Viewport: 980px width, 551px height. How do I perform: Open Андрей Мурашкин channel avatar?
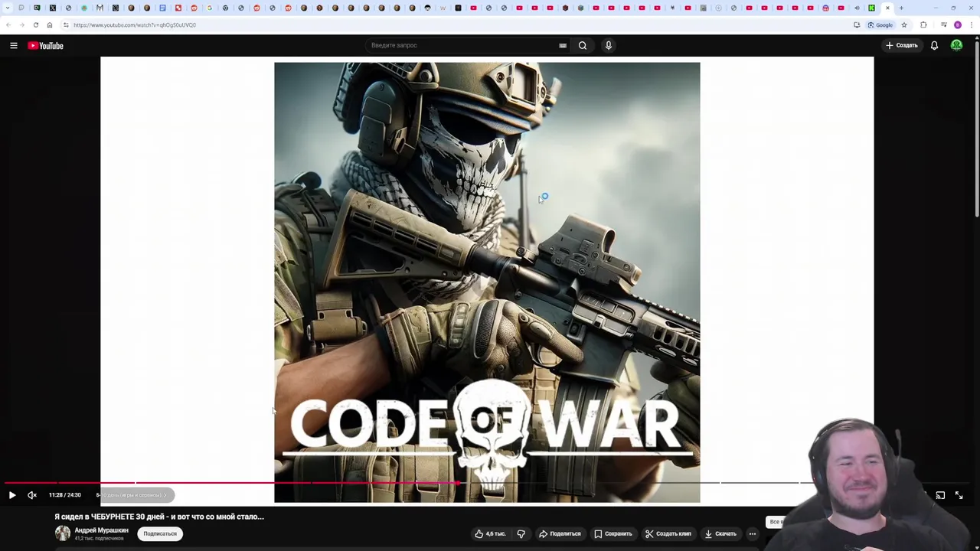point(62,533)
